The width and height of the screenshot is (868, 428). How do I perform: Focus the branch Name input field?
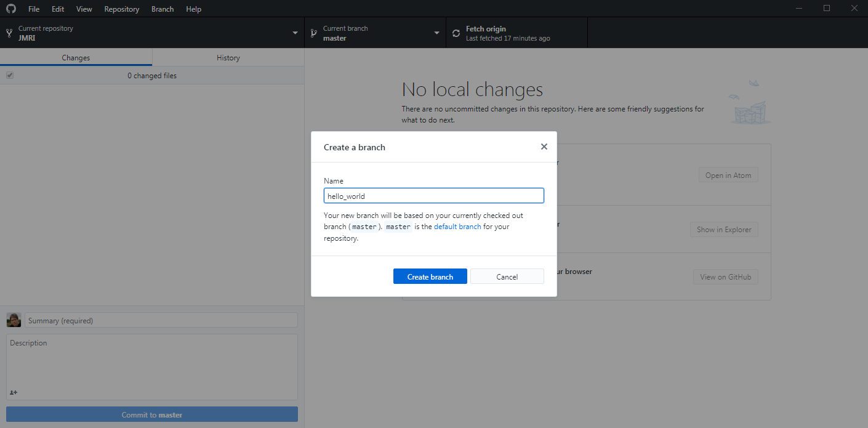(x=433, y=196)
